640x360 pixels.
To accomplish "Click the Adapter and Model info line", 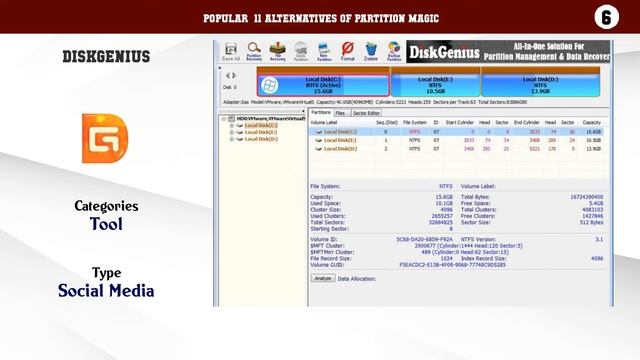I will [375, 102].
